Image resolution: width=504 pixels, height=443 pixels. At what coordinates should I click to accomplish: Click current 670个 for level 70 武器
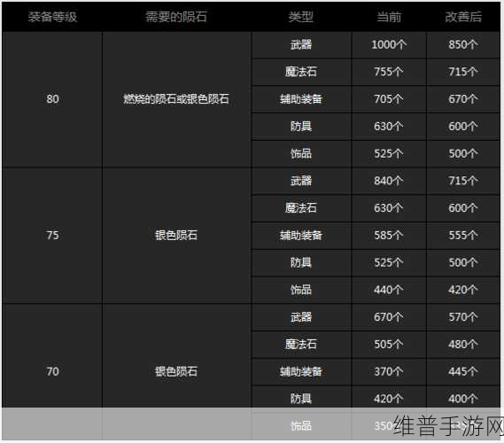[389, 317]
